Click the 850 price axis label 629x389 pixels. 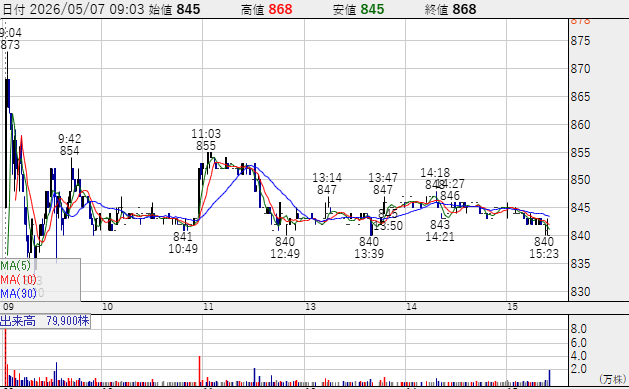[x=580, y=180]
